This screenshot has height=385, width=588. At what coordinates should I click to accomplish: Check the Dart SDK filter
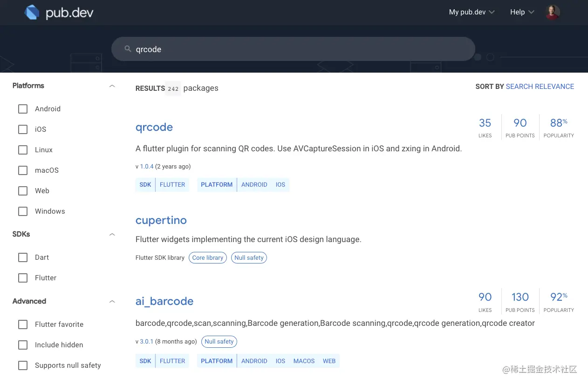tap(23, 257)
